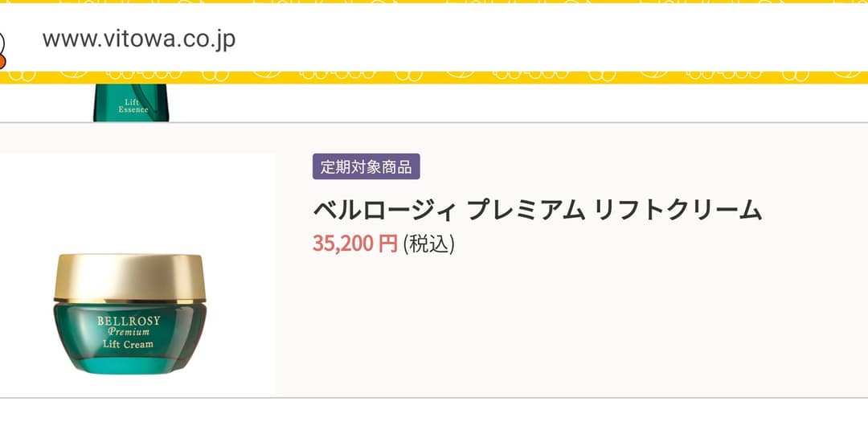Image resolution: width=868 pixels, height=426 pixels.
Task: Click the 35,200 円 price
Action: point(354,243)
